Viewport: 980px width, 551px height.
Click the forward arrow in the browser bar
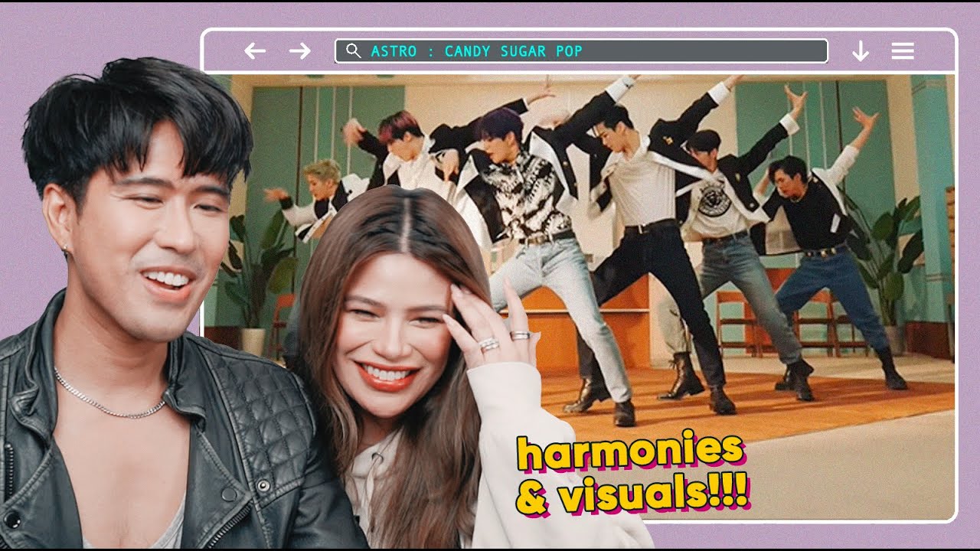click(300, 51)
